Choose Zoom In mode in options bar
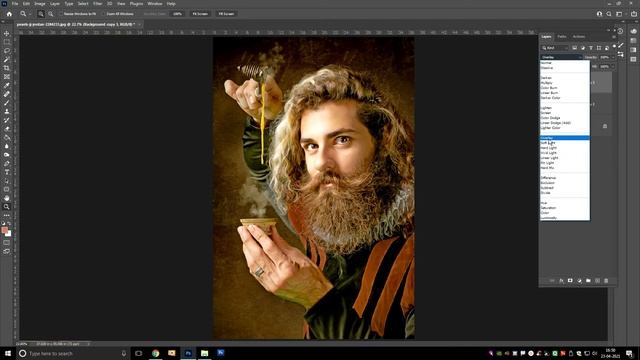This screenshot has width=640, height=360. (40, 14)
